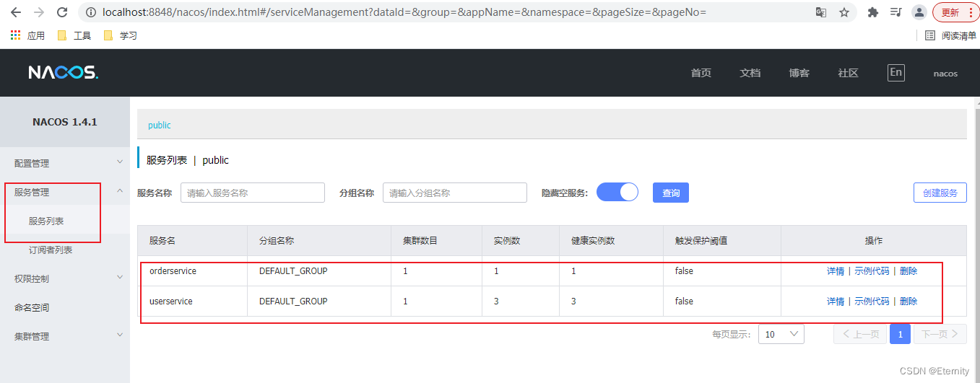
Task: Select 服务列表 in the sidebar
Action: [x=65, y=221]
